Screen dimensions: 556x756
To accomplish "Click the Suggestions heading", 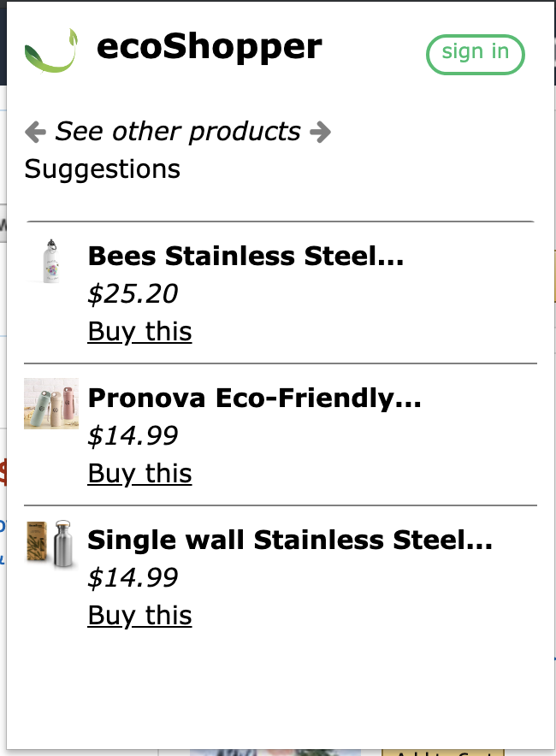I will [x=103, y=169].
